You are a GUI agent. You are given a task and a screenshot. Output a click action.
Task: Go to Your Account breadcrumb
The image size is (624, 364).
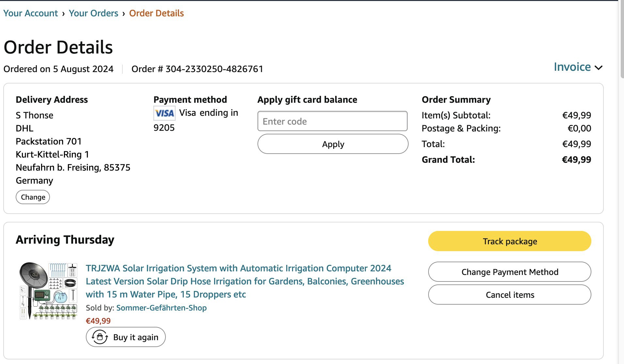[30, 13]
